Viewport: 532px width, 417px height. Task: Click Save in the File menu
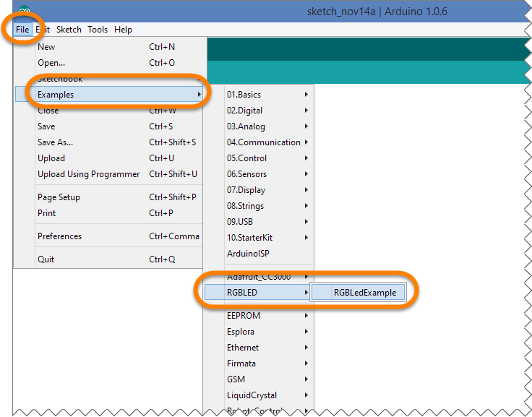click(x=109, y=126)
